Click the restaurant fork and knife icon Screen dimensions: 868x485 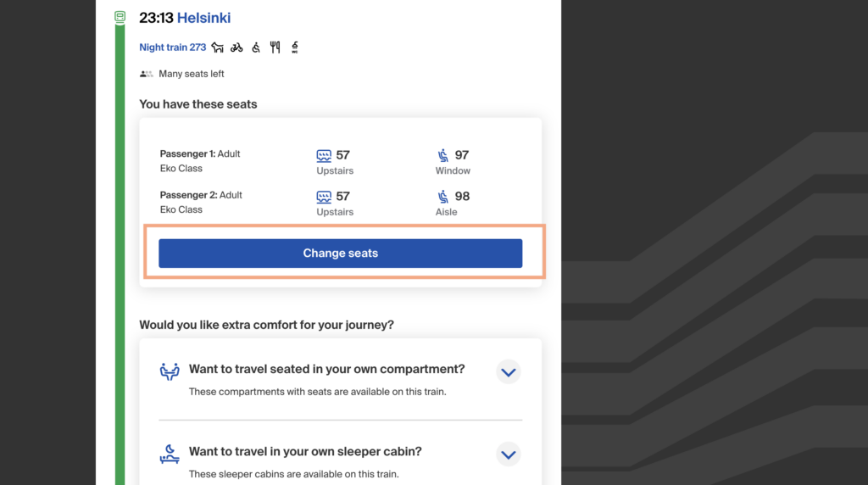[275, 47]
